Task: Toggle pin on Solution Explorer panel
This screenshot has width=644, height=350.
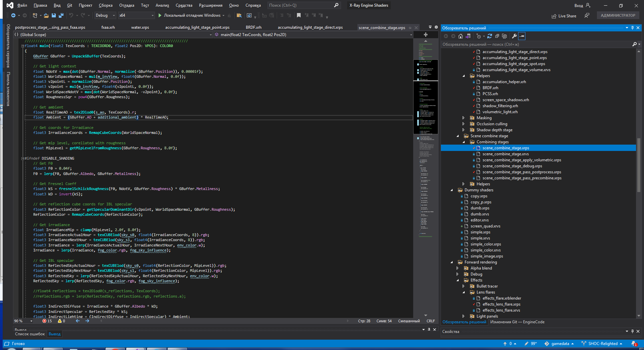Action: point(632,28)
